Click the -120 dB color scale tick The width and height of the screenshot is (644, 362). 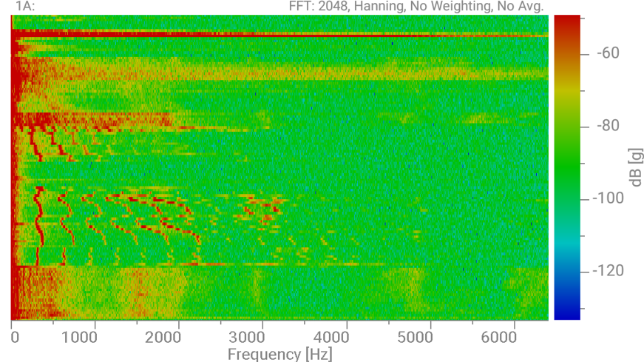606,271
